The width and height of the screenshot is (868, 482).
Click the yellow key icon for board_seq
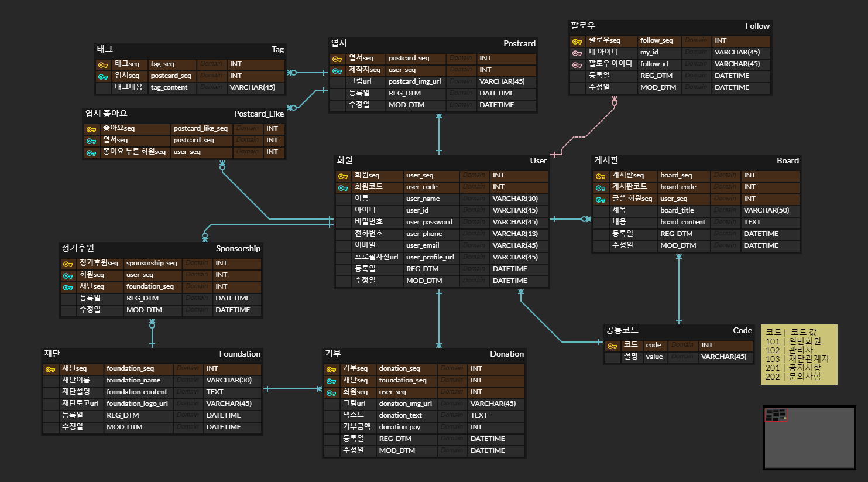click(601, 176)
